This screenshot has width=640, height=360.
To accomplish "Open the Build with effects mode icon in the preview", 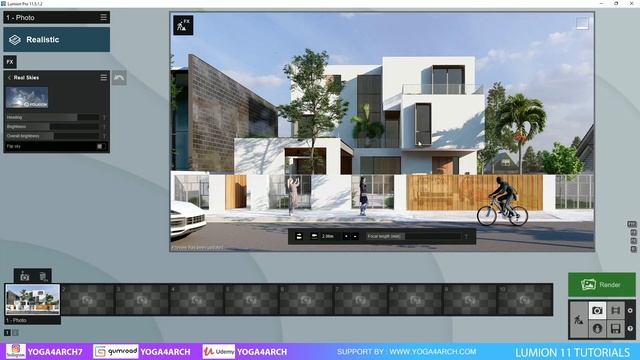I will pos(183,25).
